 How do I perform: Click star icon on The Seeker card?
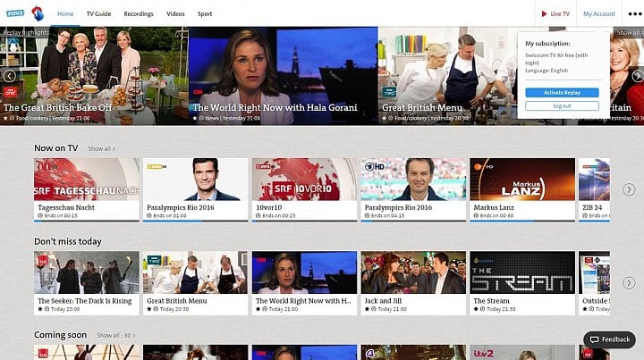(x=40, y=309)
